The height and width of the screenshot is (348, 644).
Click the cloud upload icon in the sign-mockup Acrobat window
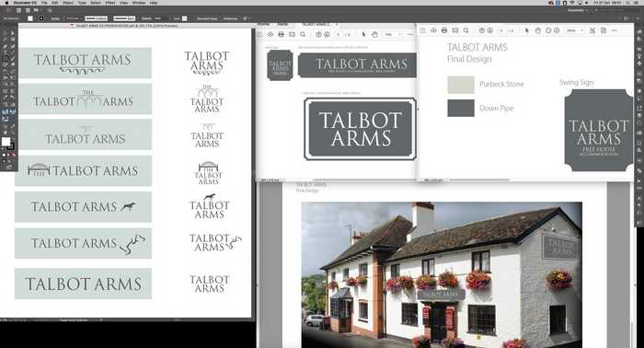270,34
